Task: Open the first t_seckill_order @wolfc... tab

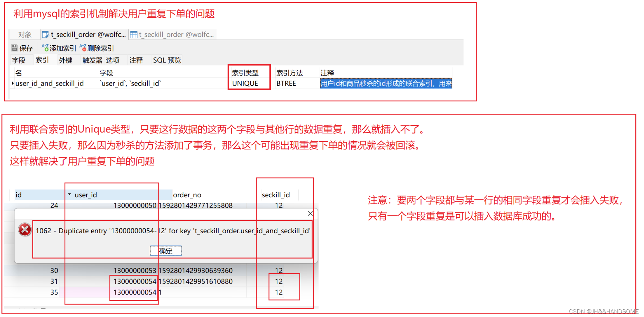Action: coord(84,35)
